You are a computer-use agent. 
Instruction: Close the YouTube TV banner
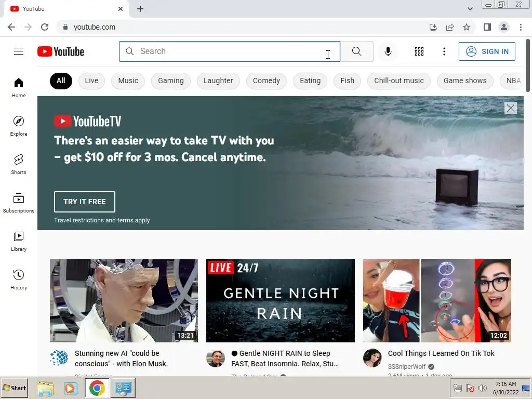510,108
